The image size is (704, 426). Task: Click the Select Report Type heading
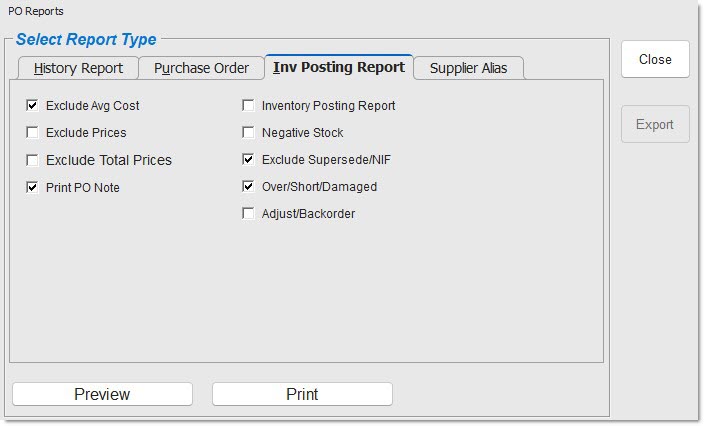point(86,40)
